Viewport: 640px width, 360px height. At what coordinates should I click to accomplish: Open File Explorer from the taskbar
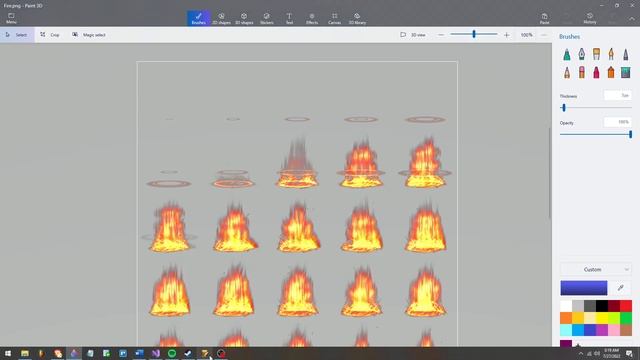pyautogui.click(x=25, y=353)
